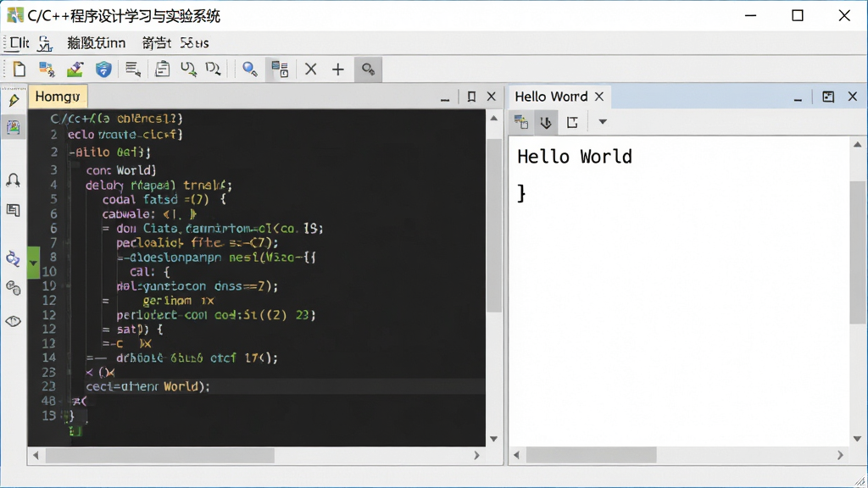The image size is (868, 488).
Task: Click the blue swirl sidebar icon
Action: pyautogui.click(x=14, y=258)
